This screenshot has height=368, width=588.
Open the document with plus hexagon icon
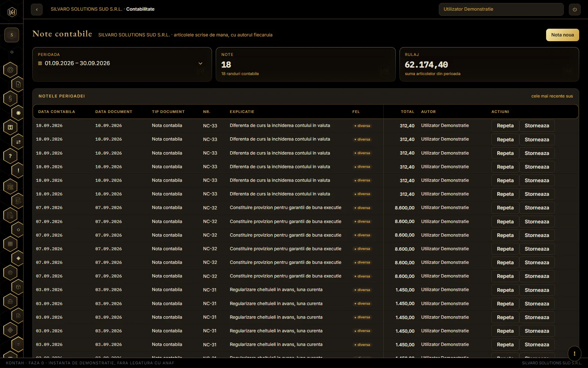click(x=18, y=84)
